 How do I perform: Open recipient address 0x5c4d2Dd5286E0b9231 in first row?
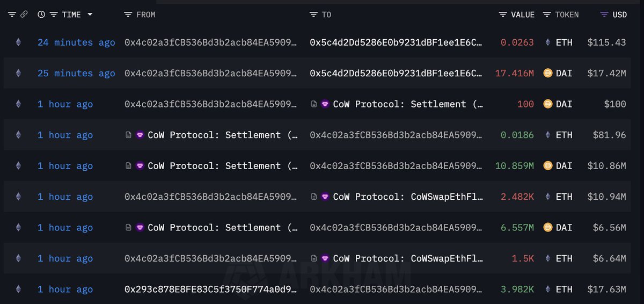[x=396, y=42]
